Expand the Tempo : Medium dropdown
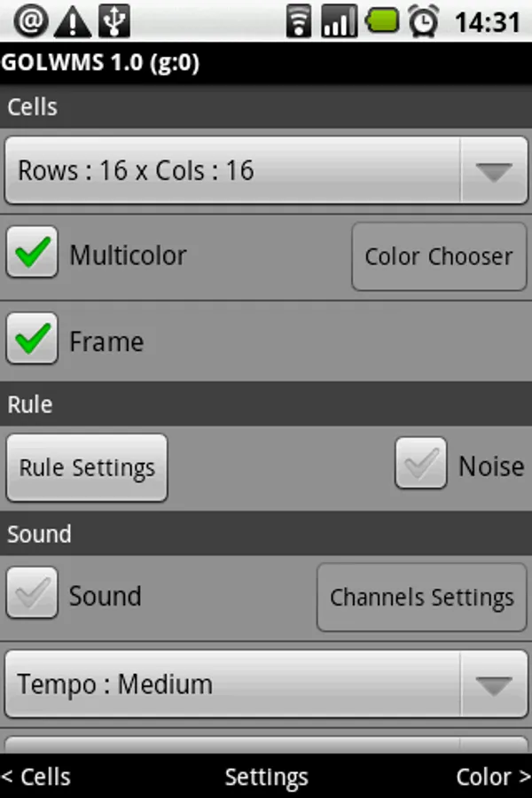 point(266,685)
